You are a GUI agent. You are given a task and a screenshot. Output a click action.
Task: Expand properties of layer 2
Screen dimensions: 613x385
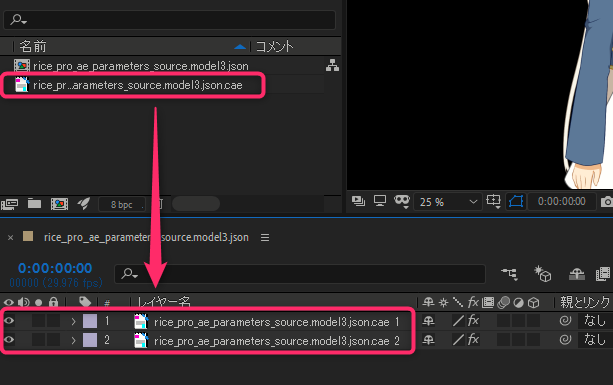click(73, 340)
